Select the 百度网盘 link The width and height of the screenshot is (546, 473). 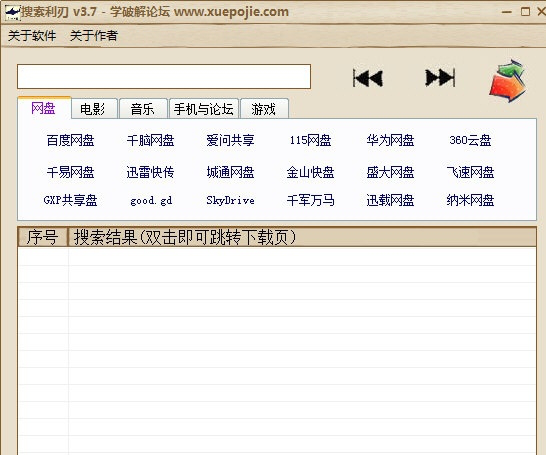pos(70,140)
